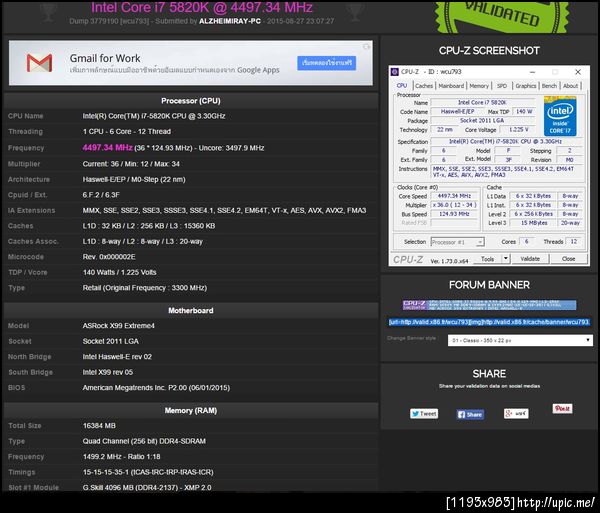Click the Core Voltage 1.225 V field
Image resolution: width=600 pixels, height=513 pixels.
click(x=518, y=130)
